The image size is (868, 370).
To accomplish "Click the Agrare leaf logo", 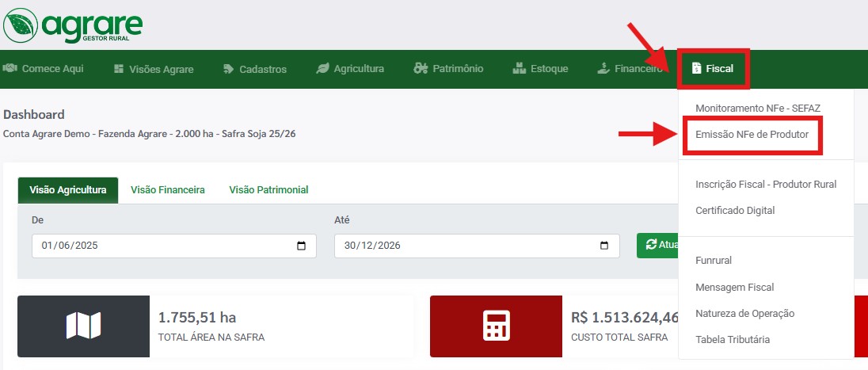I will (21, 25).
